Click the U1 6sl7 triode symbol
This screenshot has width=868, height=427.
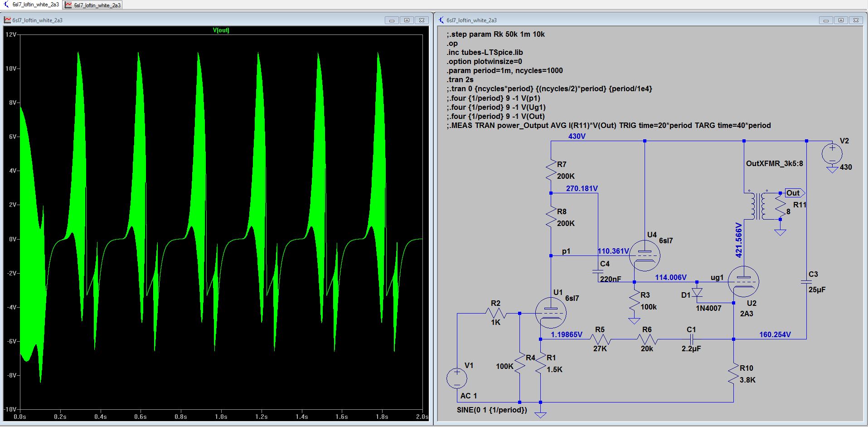[x=550, y=312]
